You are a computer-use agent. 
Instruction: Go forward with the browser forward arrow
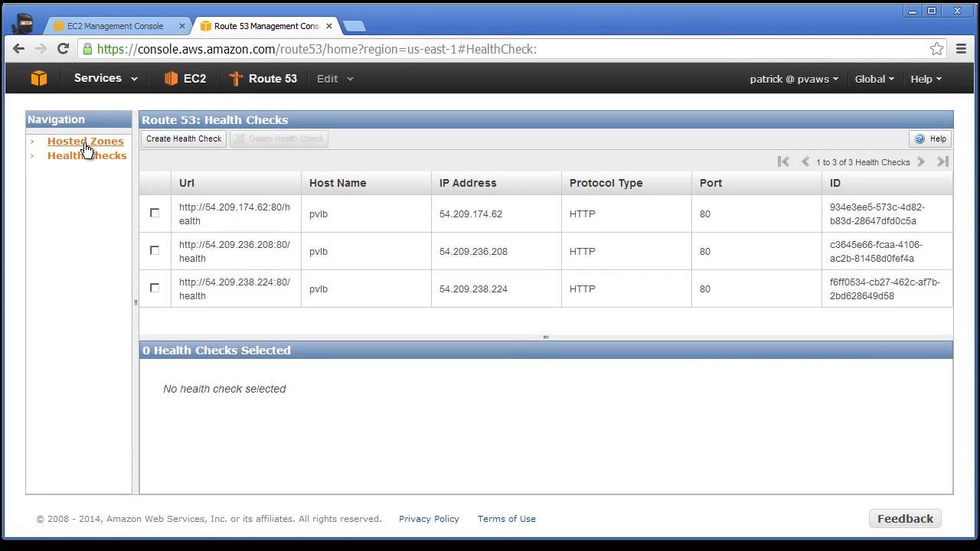[x=41, y=49]
